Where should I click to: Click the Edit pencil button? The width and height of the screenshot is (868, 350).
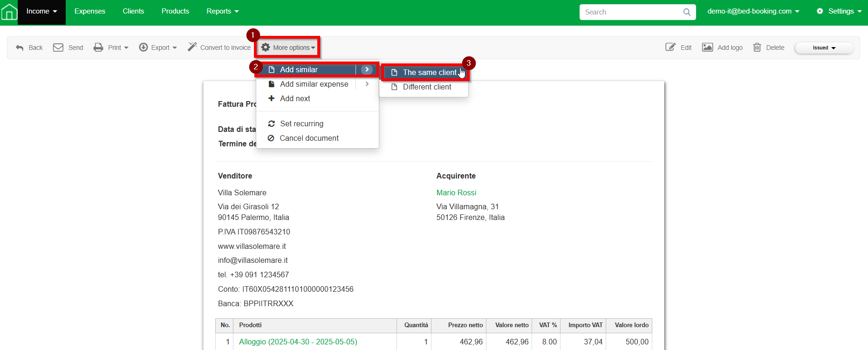point(678,48)
